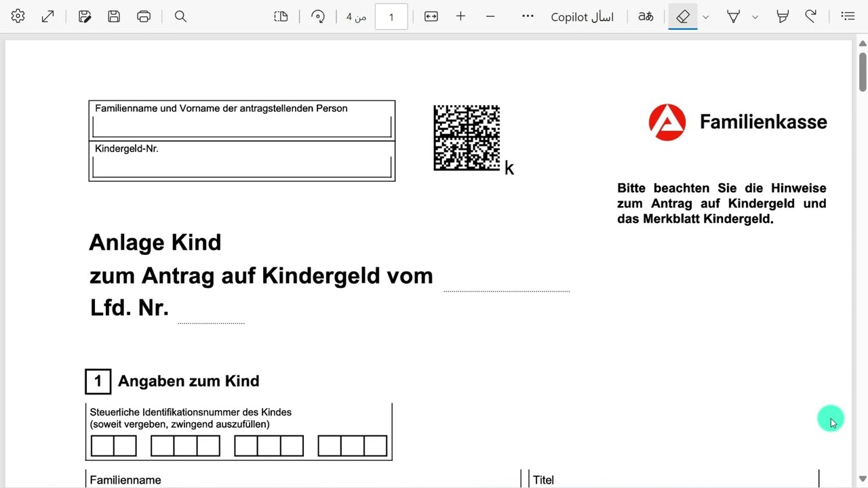
Task: Click 'Anlage Kind' heading text
Action: (155, 243)
